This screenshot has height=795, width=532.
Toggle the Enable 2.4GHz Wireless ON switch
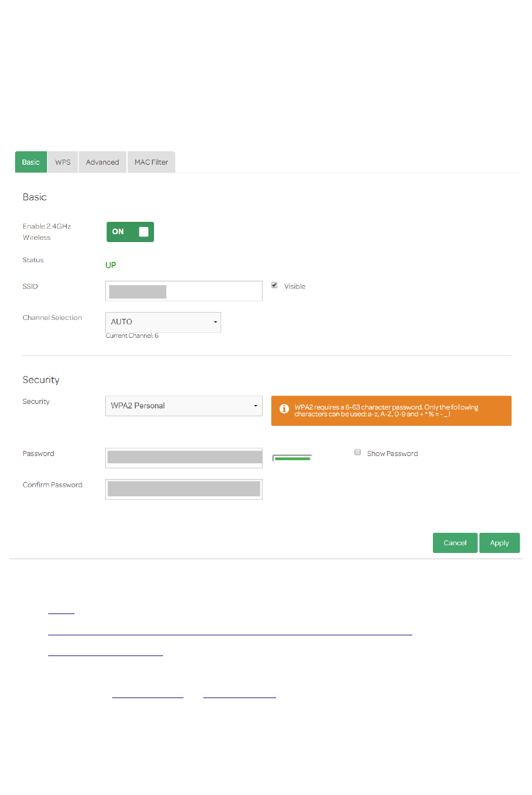click(130, 232)
